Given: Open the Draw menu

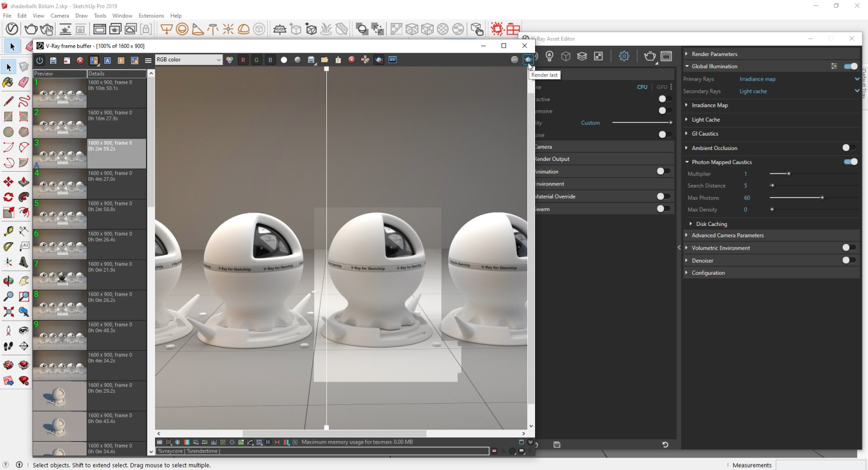Looking at the screenshot, I should click(x=81, y=16).
